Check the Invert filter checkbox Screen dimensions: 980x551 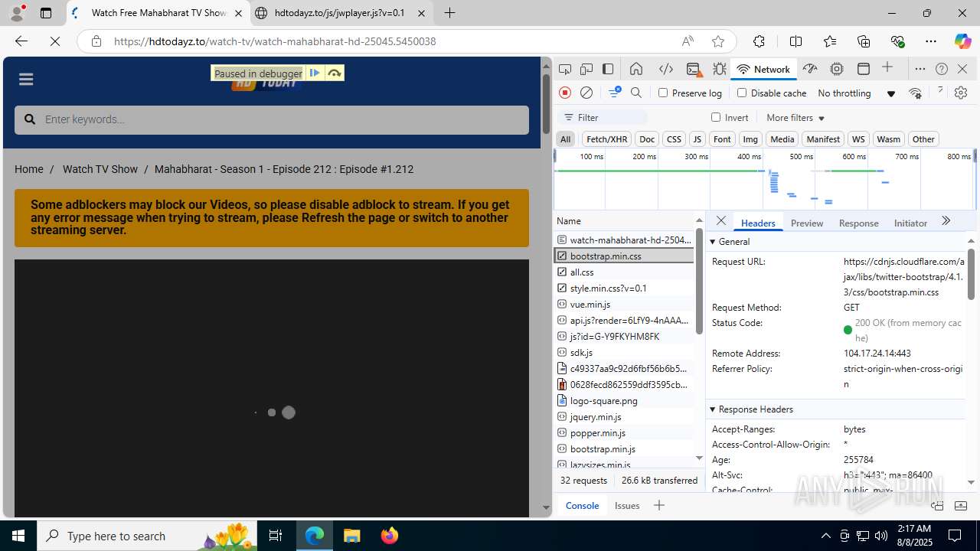click(x=716, y=117)
